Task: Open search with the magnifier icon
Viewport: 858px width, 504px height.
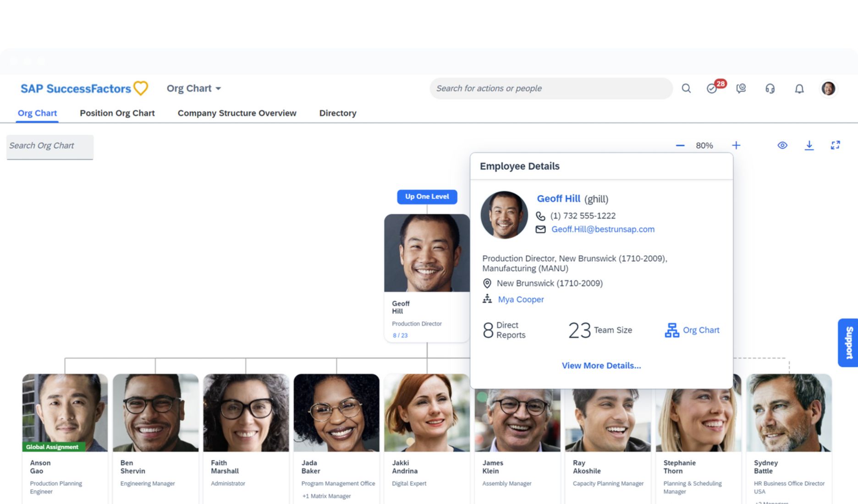Action: coord(686,88)
